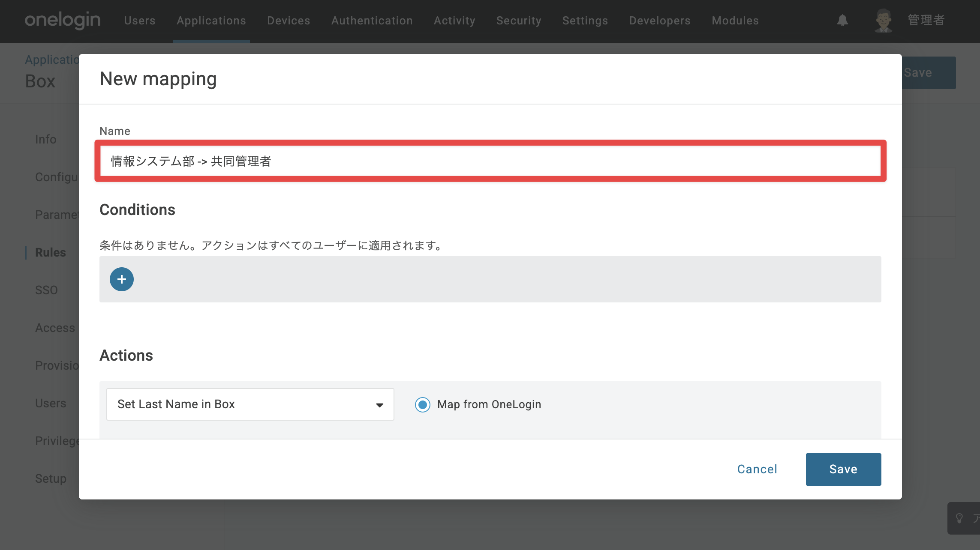The height and width of the screenshot is (550, 980).
Task: Switch to the Parameters tab
Action: [x=57, y=215]
